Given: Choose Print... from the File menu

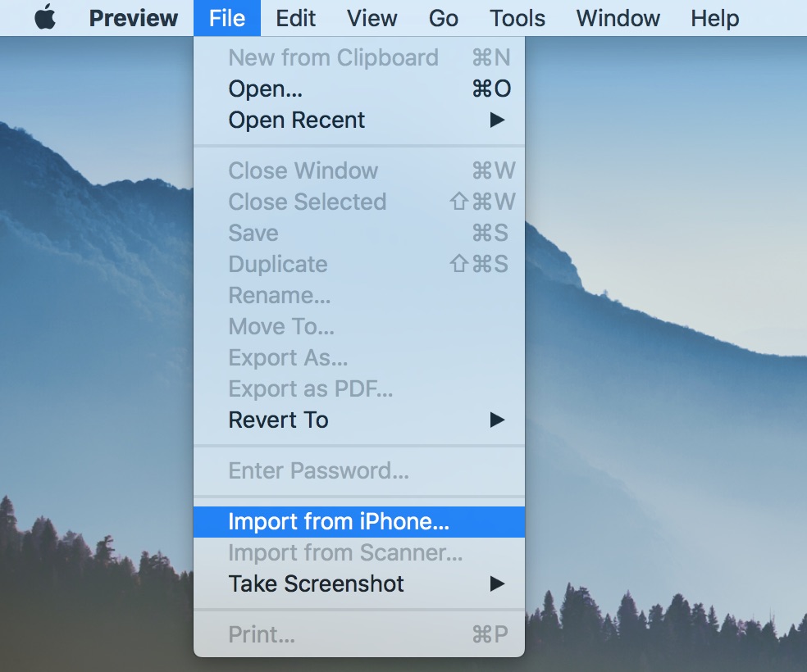Looking at the screenshot, I should [359, 634].
